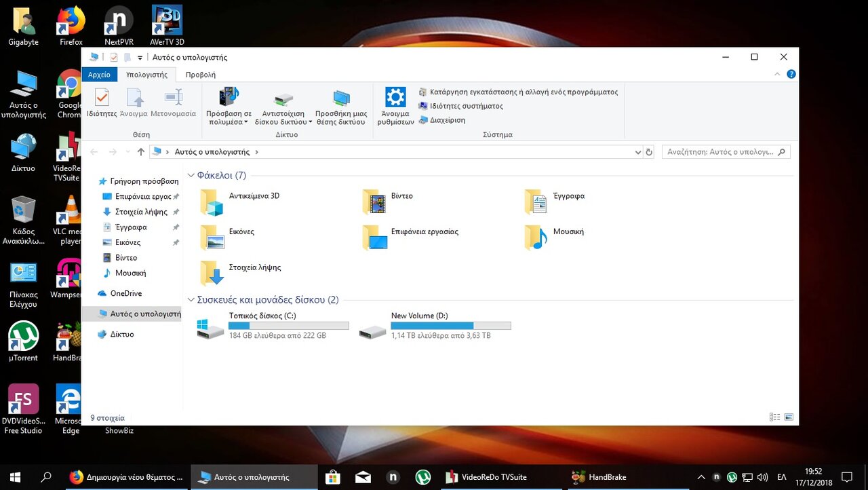The width and height of the screenshot is (868, 490).
Task: Open the Μουσική folder icon
Action: (x=536, y=238)
